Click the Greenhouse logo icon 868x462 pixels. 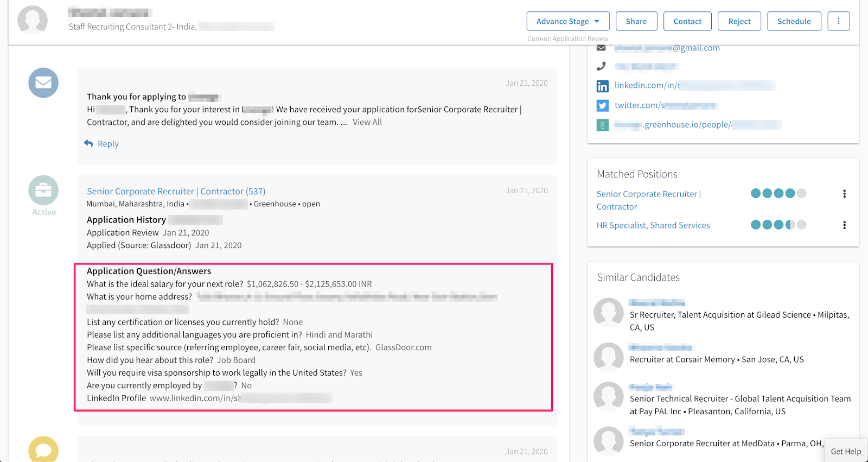click(x=602, y=125)
